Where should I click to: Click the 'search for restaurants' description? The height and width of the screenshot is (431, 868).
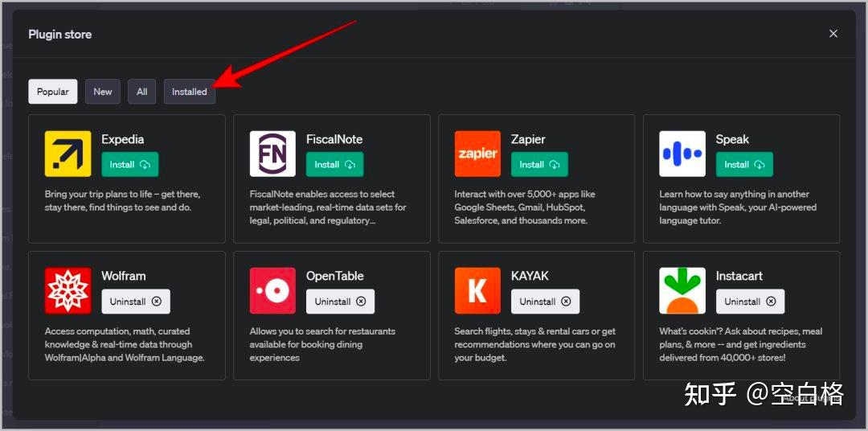323,345
